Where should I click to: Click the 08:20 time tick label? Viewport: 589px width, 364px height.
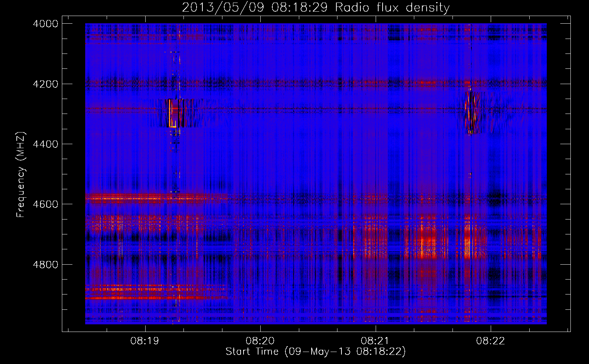tap(260, 341)
